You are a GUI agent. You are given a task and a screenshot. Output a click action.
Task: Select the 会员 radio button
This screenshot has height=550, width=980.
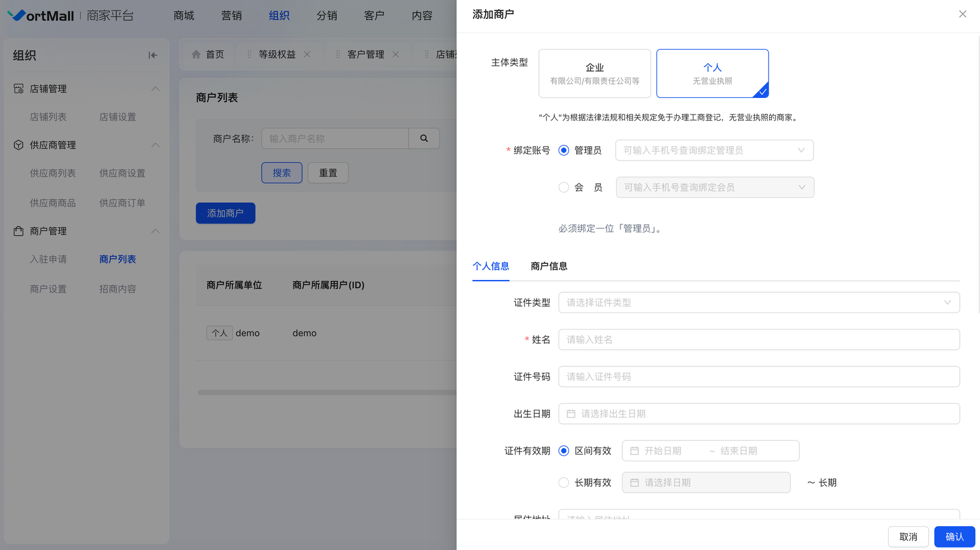click(563, 187)
